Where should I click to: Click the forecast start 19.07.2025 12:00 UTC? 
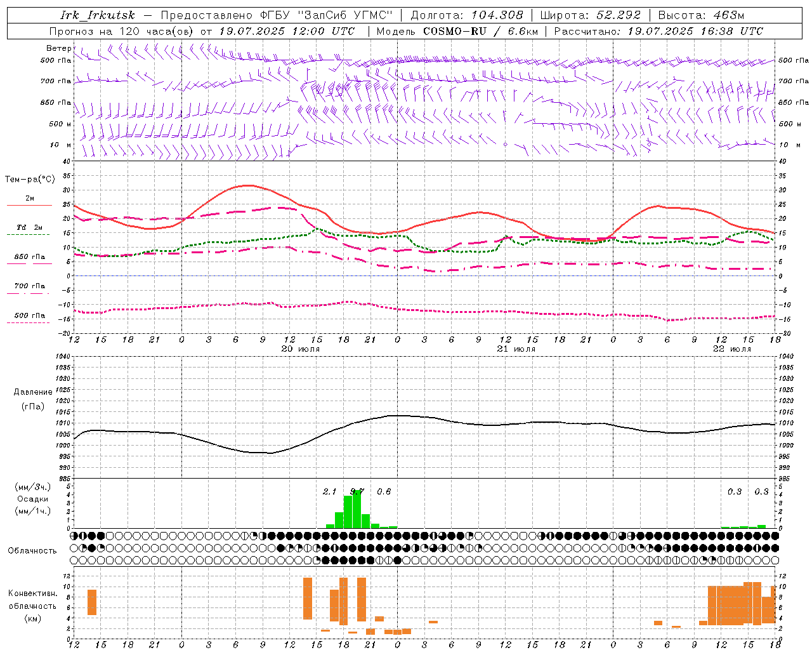pos(287,31)
